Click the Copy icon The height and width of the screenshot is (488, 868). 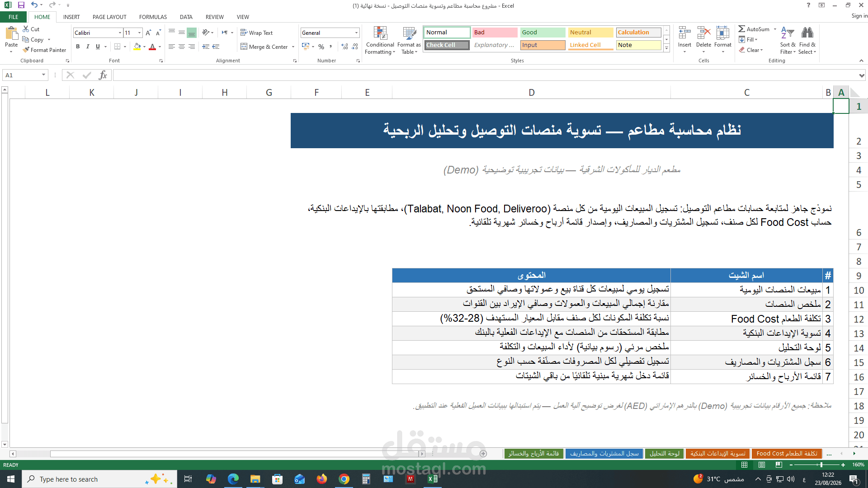(26, 39)
